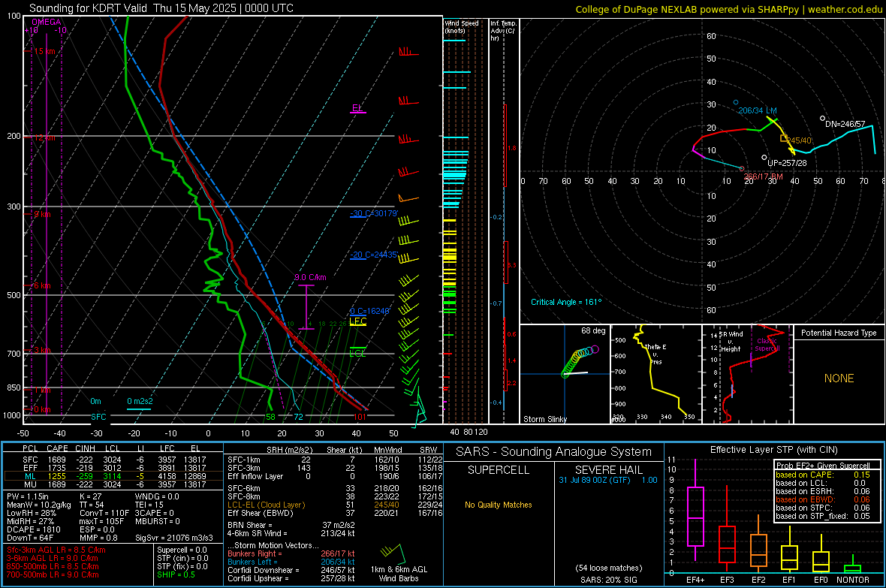Click the SFC-3km SRH row

[x=335, y=468]
